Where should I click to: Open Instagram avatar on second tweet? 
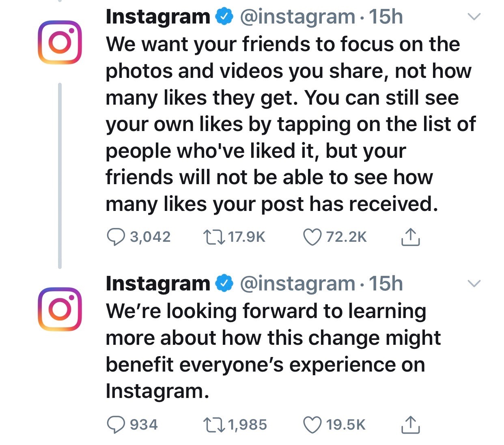[60, 309]
